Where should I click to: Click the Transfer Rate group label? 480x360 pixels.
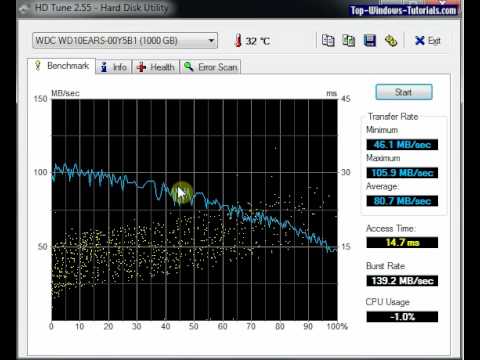coord(393,117)
